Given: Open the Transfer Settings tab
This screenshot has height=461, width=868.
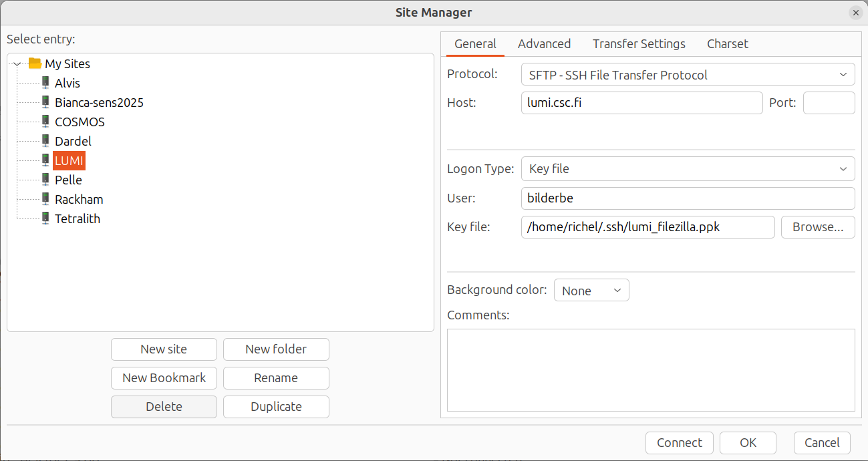Looking at the screenshot, I should click(x=638, y=43).
